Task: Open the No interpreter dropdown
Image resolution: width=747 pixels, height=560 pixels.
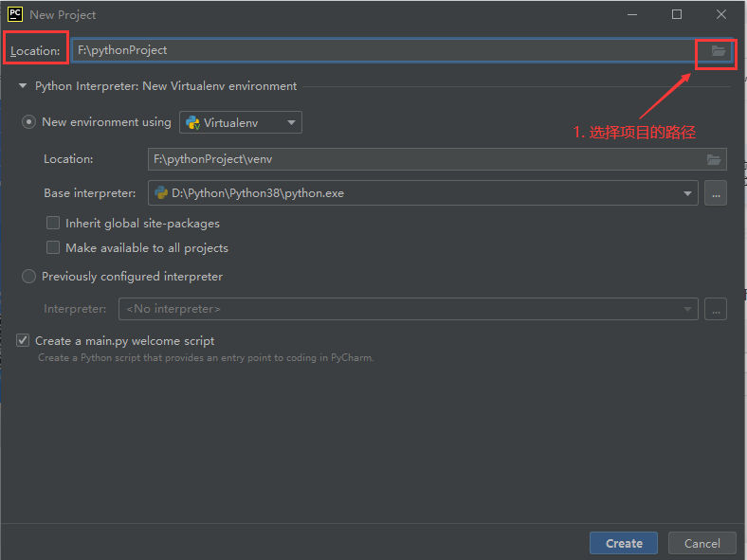Action: (408, 309)
